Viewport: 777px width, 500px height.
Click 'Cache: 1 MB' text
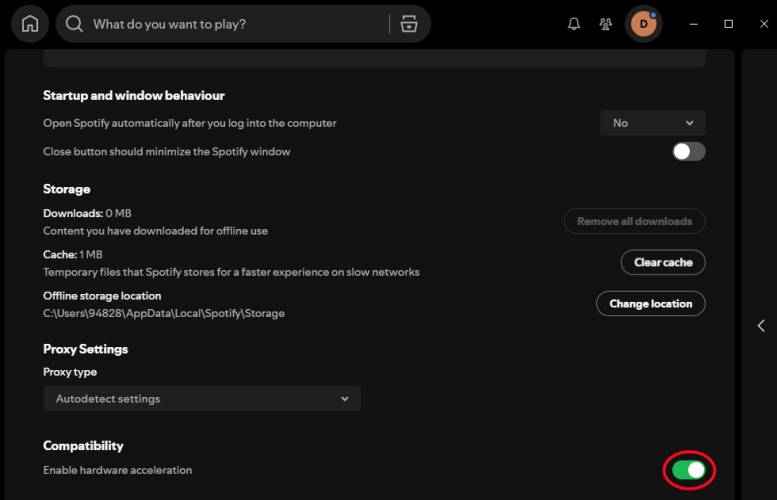(x=73, y=254)
